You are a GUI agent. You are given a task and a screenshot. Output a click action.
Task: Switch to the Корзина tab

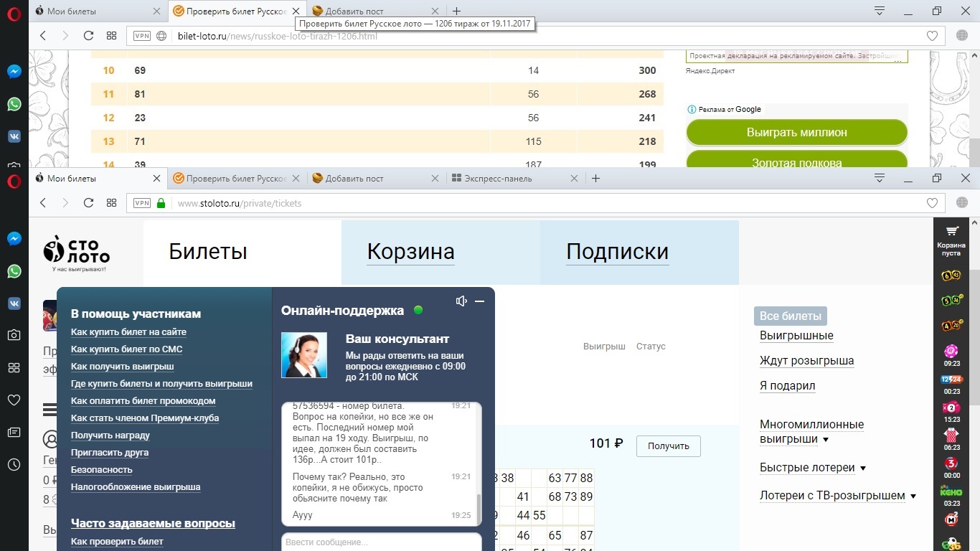[x=410, y=252]
